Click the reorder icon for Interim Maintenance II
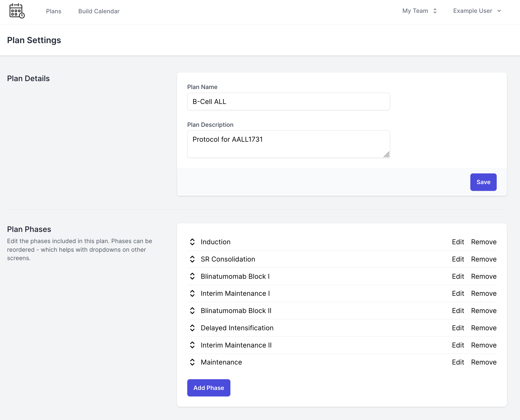This screenshot has width=520, height=420. (x=192, y=345)
